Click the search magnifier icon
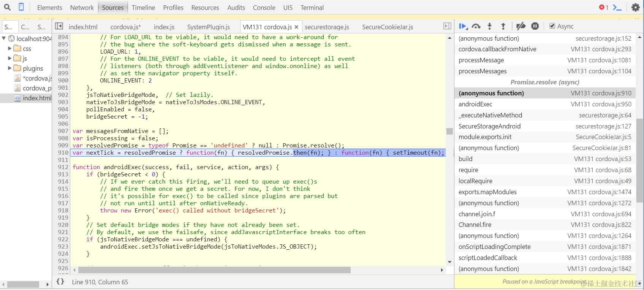 (7, 7)
